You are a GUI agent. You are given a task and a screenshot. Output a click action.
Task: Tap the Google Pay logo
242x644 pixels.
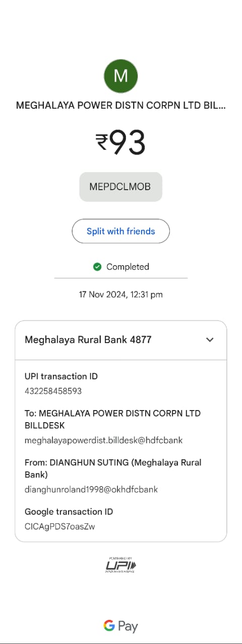(x=121, y=626)
